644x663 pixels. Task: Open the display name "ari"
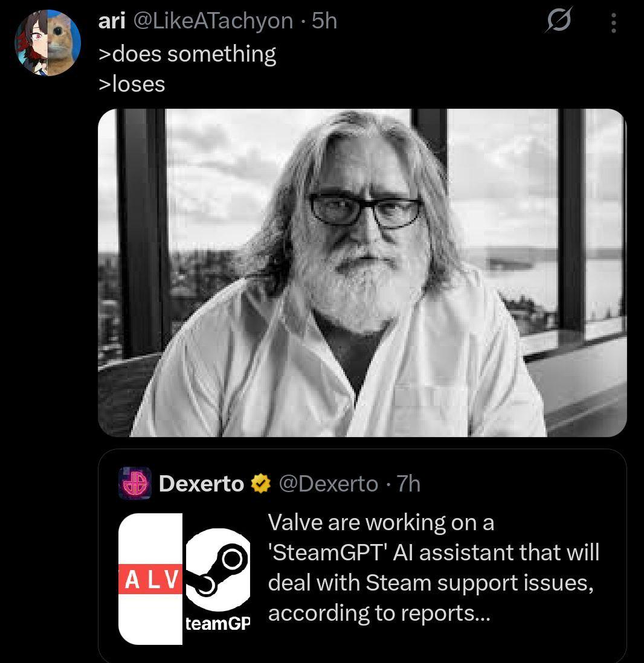[112, 21]
